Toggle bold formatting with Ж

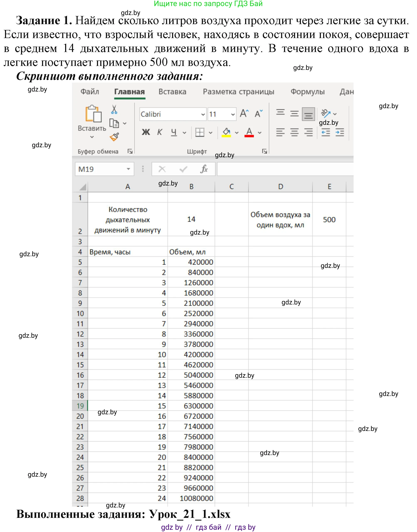(145, 132)
